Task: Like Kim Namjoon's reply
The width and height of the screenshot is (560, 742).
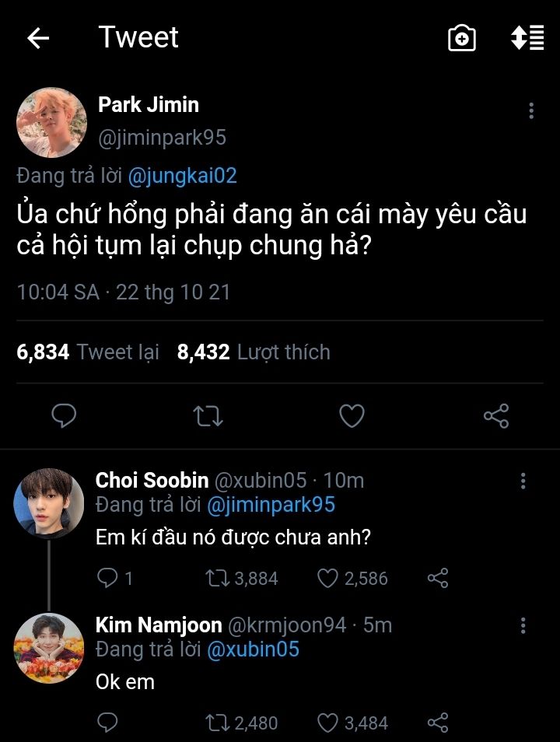Action: pos(328,723)
